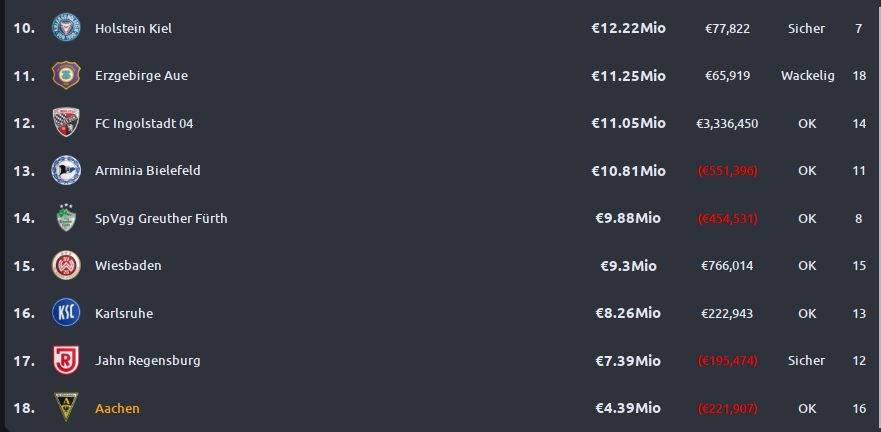Image resolution: width=881 pixels, height=432 pixels.
Task: Click the Karlsruhe KSC crest
Action: pos(66,312)
